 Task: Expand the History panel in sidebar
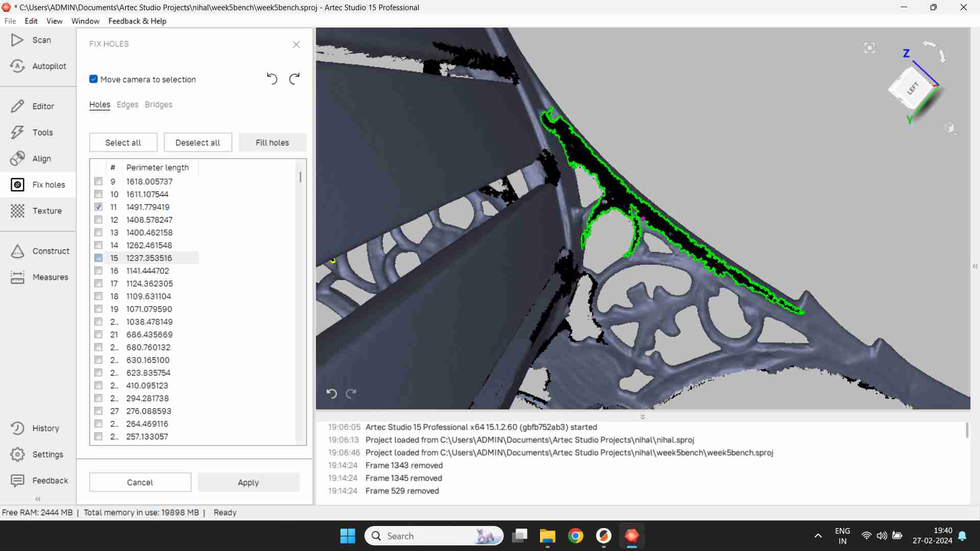coord(38,428)
